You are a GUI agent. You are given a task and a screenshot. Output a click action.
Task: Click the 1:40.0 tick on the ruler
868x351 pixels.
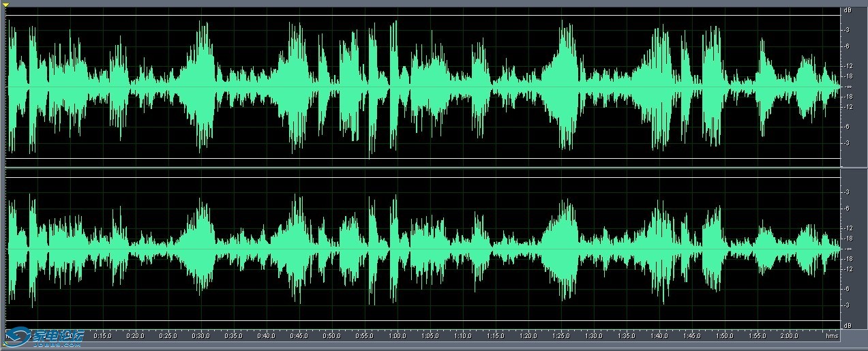coord(659,335)
